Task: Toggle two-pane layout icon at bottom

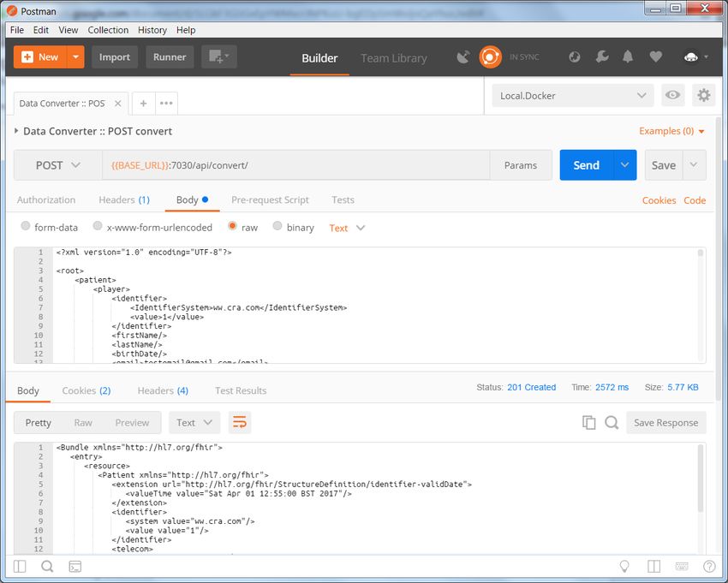Action: pos(653,566)
